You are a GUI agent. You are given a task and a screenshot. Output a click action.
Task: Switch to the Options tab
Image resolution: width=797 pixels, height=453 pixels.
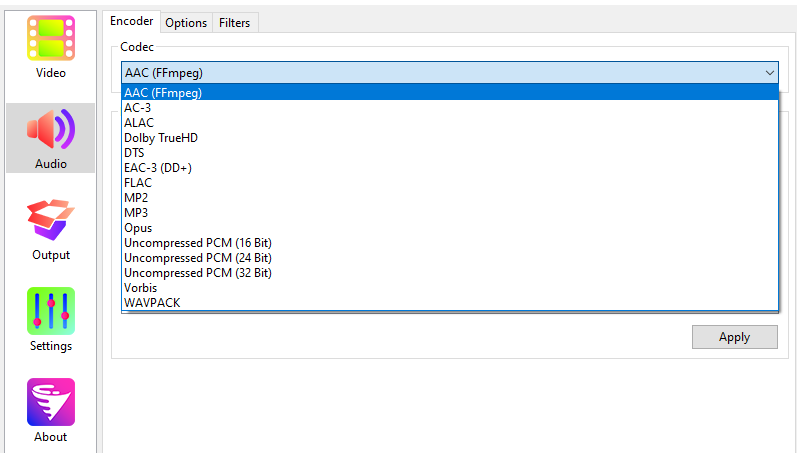click(x=186, y=23)
